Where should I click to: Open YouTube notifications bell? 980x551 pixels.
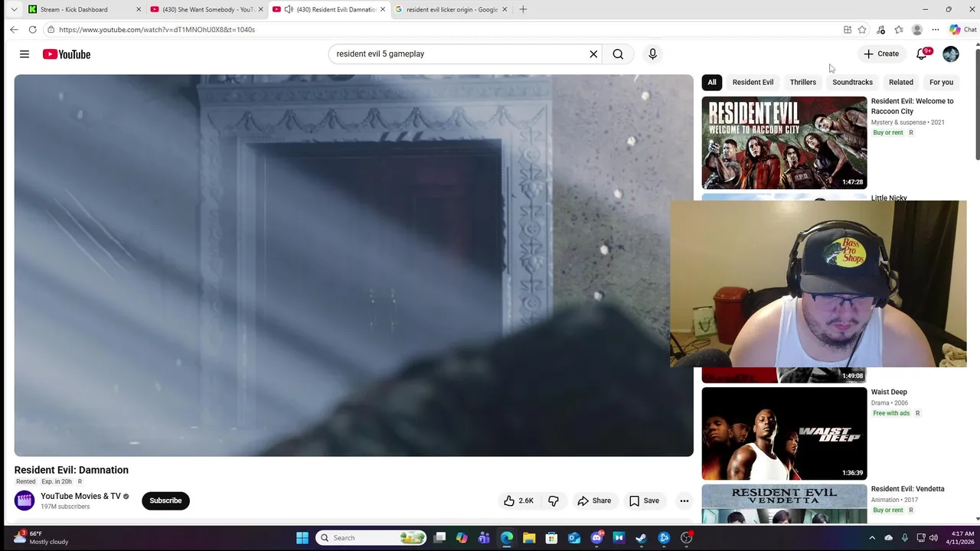(x=922, y=54)
